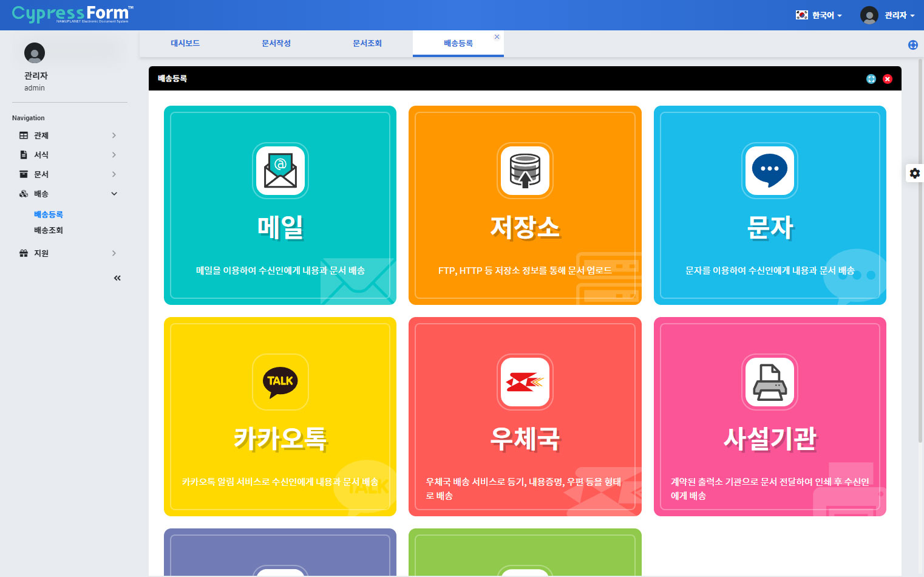Click the 배송 icon in sidebar

24,194
